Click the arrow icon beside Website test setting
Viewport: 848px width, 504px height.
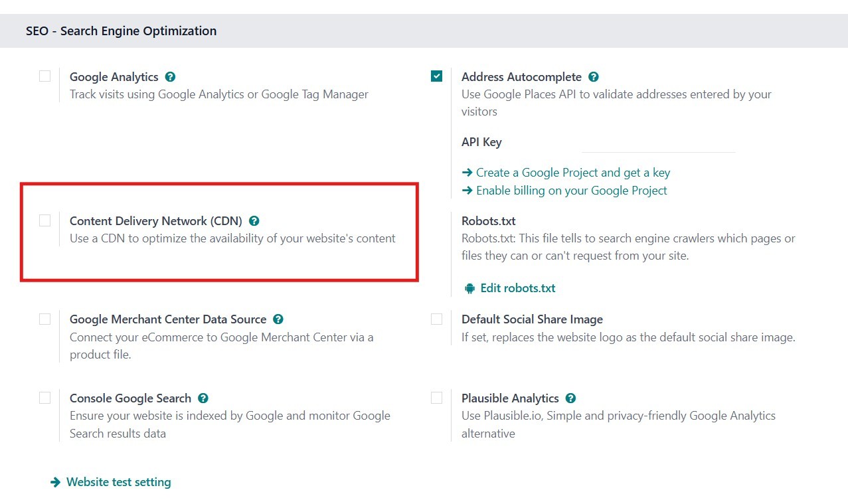tap(56, 482)
